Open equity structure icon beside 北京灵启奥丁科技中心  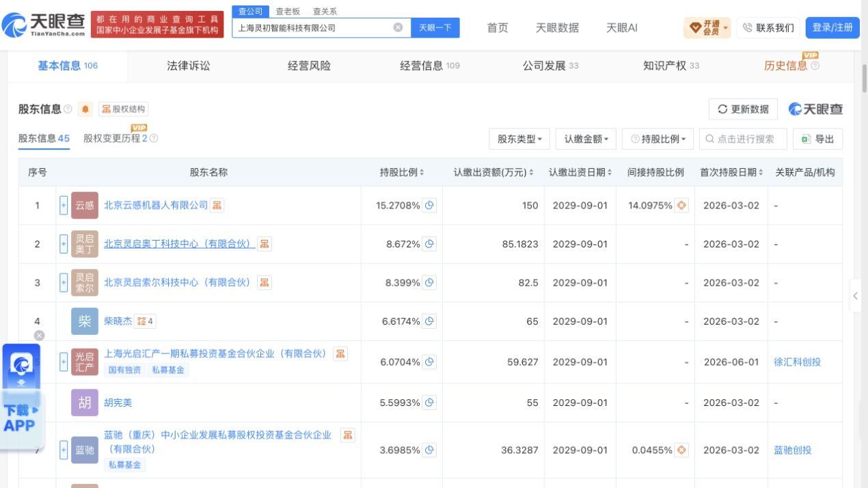tap(265, 244)
